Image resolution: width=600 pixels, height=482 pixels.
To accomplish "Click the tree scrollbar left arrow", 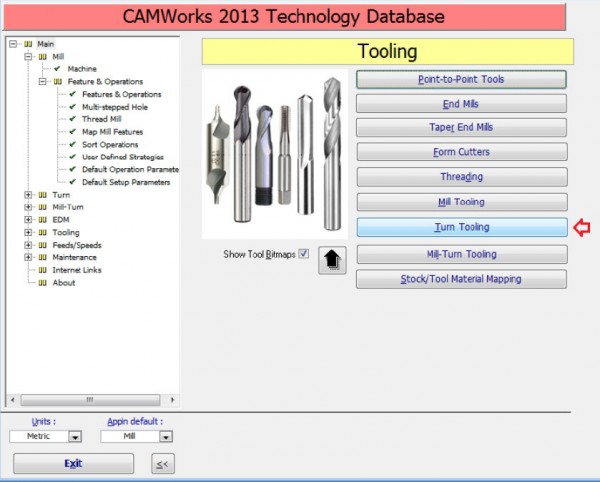I will click(13, 400).
